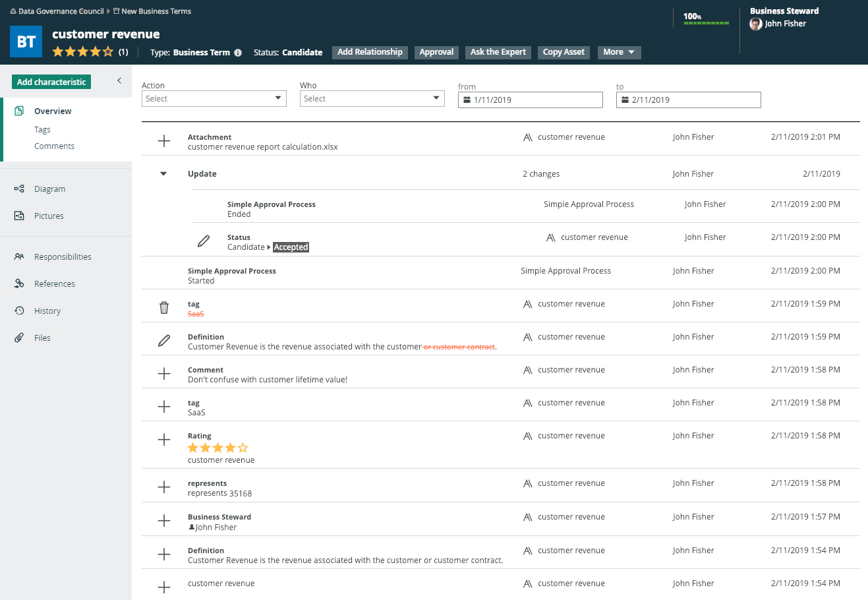Expand the More actions dropdown

(619, 52)
